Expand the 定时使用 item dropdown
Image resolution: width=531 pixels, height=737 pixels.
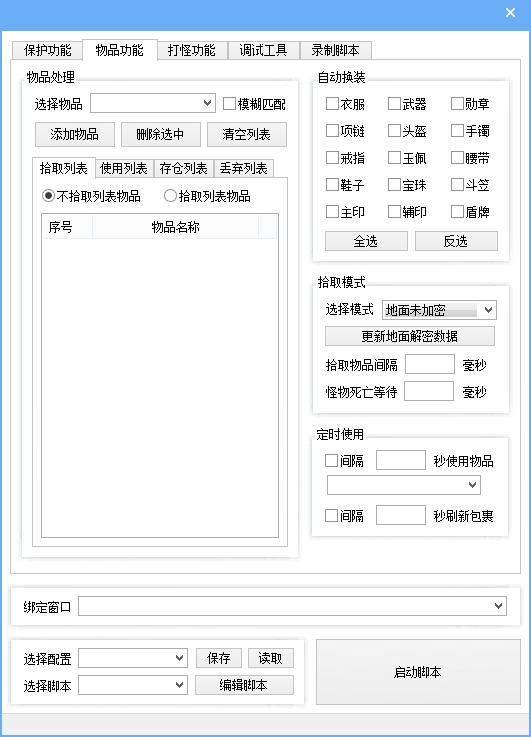404,485
